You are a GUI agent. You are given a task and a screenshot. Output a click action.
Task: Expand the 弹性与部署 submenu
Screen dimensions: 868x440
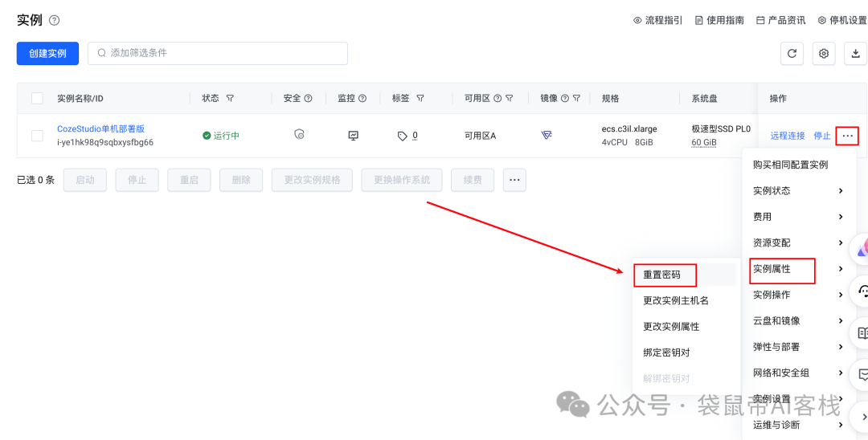coord(797,347)
